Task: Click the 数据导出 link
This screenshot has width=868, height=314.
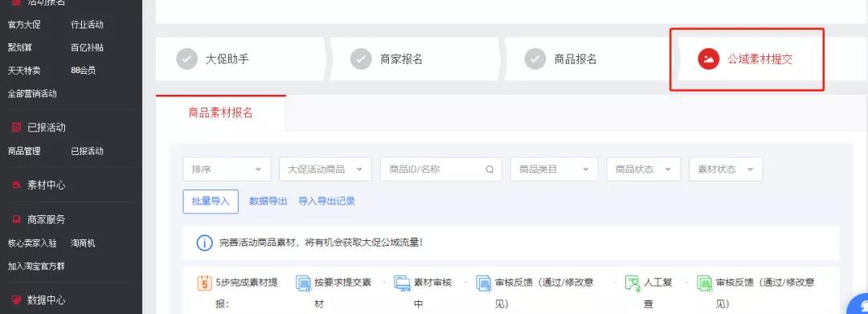Action: click(268, 202)
